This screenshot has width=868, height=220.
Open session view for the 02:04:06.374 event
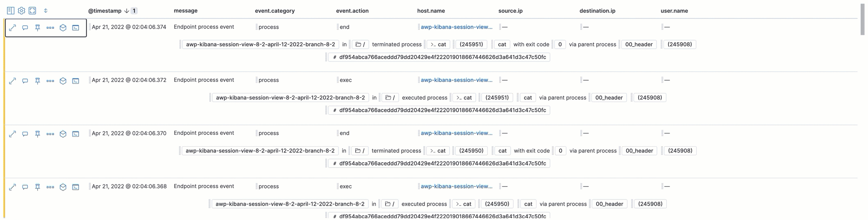[x=76, y=28]
